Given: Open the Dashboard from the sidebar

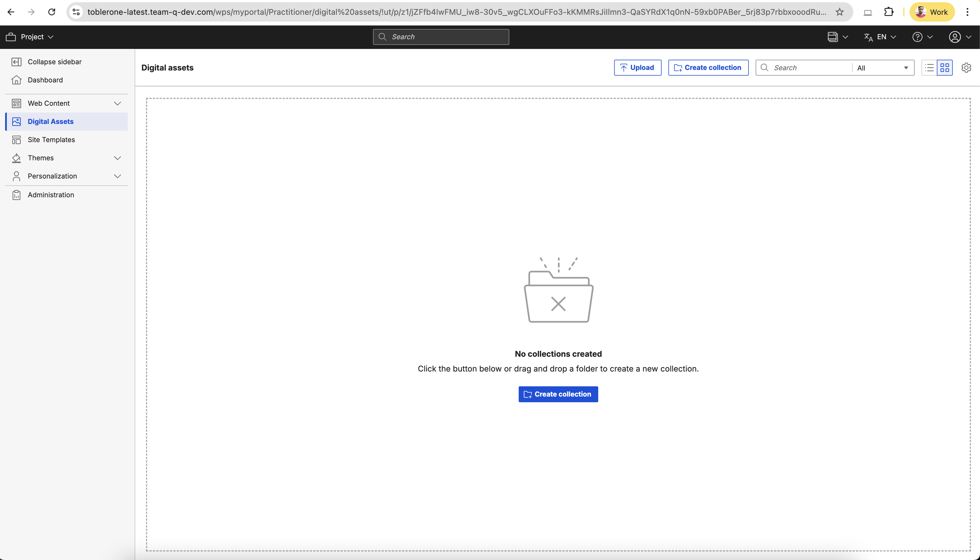Looking at the screenshot, I should pos(45,80).
